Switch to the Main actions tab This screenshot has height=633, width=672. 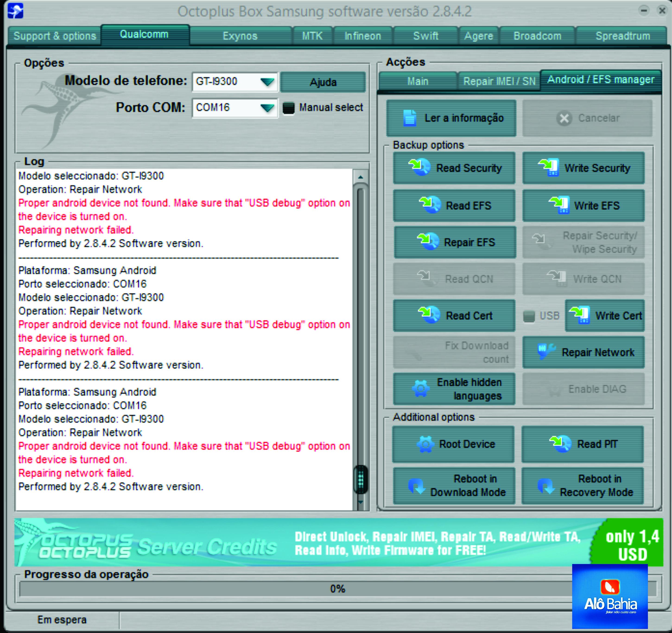(x=418, y=81)
